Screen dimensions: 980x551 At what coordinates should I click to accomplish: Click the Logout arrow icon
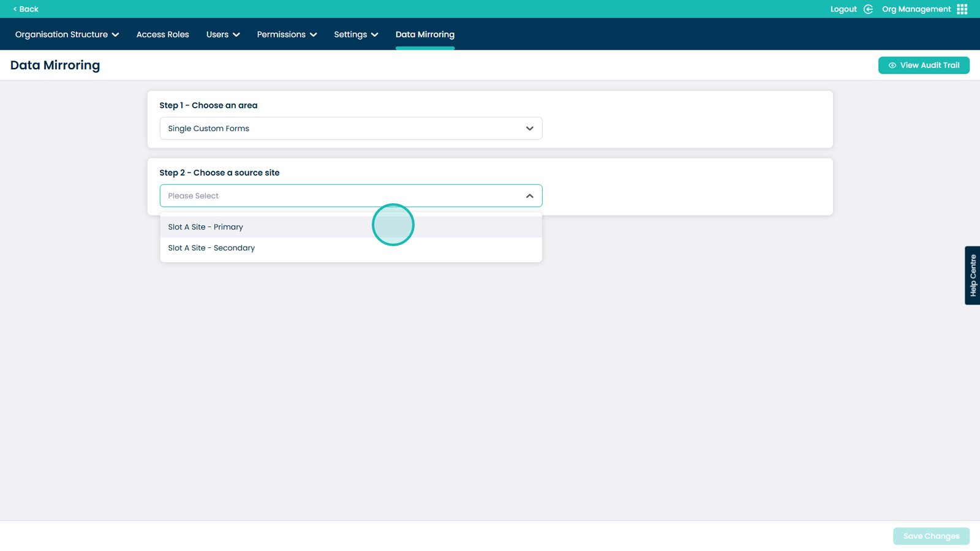868,9
